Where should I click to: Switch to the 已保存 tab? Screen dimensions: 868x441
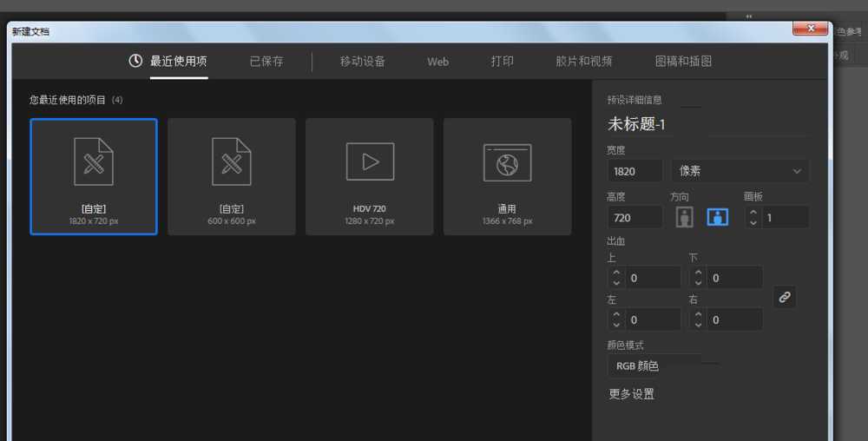266,62
